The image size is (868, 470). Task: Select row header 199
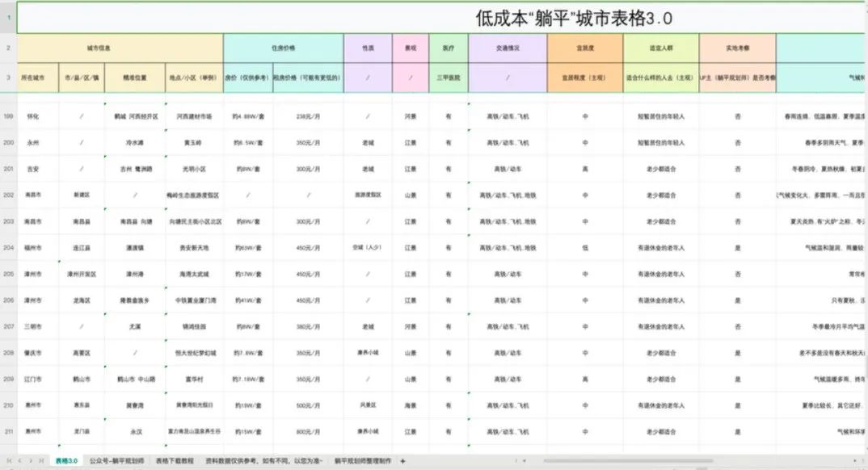tap(10, 116)
